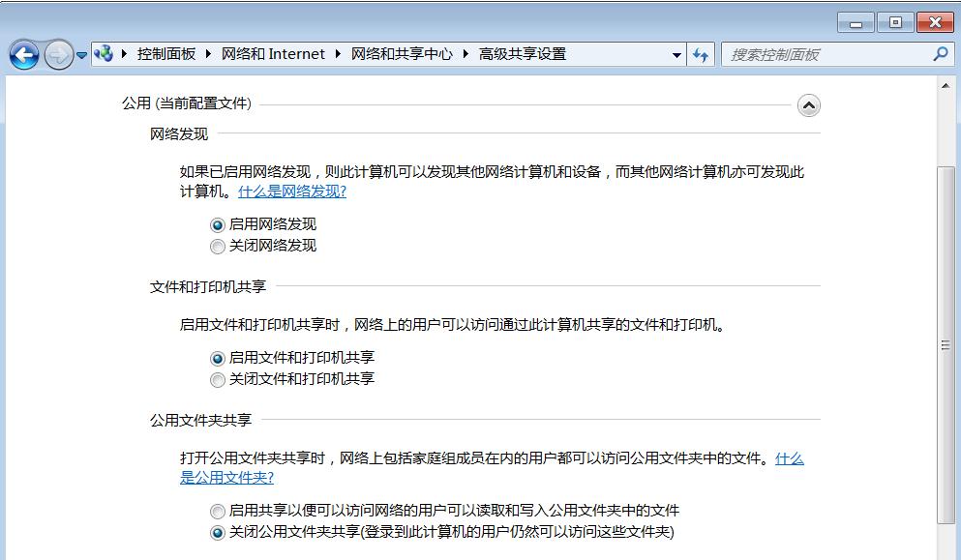Select 关闭网络发现 radio button
Image resolution: width=961 pixels, height=560 pixels.
click(217, 247)
